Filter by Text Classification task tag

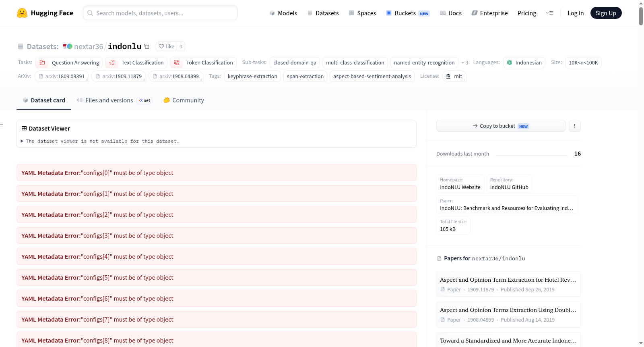(136, 62)
